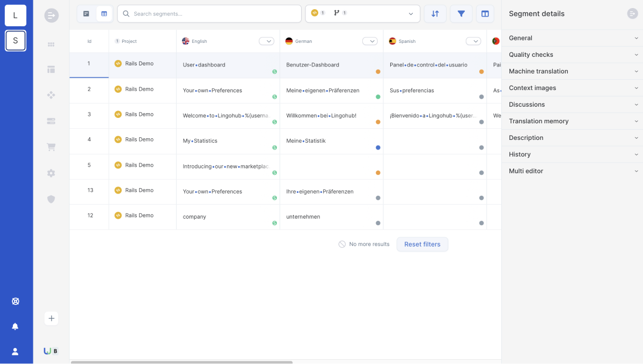Expand the Translation memory section
Viewport: 643px width, 364px height.
(573, 121)
